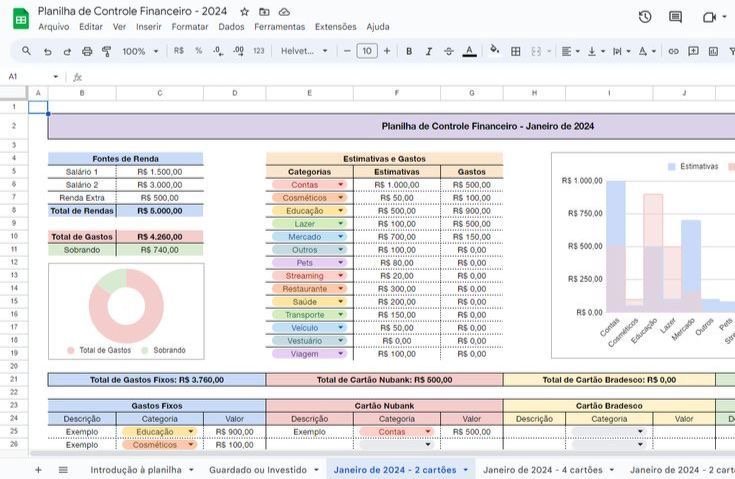735x479 pixels.
Task: Open the comments panel icon
Action: tap(675, 17)
